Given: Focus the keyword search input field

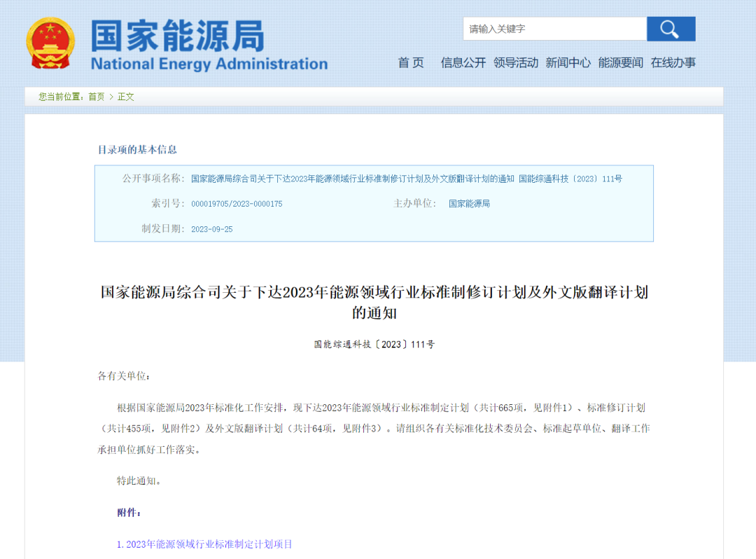Looking at the screenshot, I should click(555, 29).
